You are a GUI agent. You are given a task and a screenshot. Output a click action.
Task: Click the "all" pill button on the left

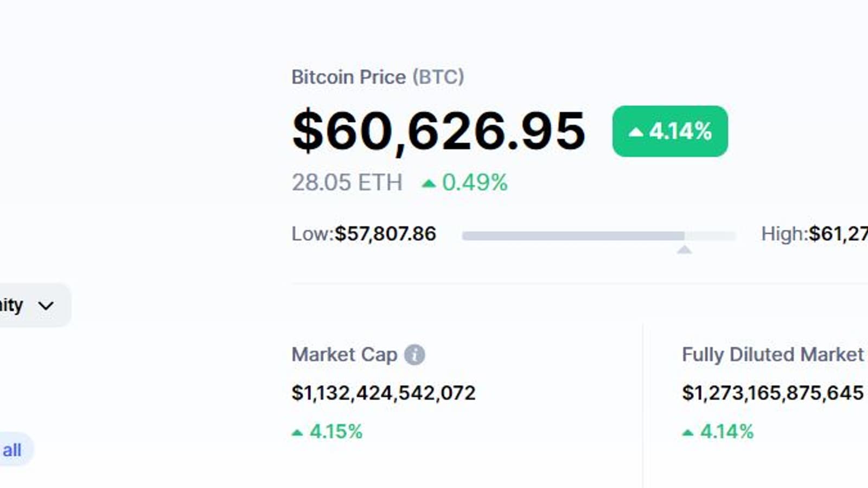[x=12, y=450]
